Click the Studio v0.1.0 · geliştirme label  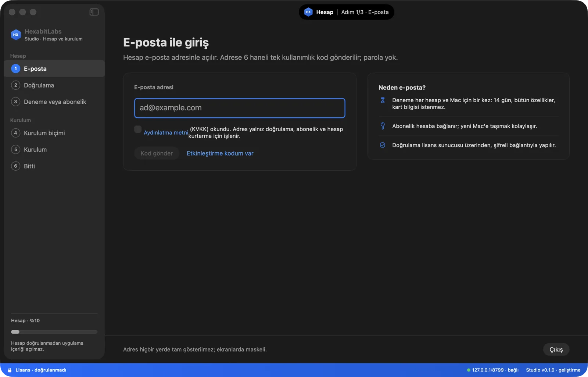point(553,370)
